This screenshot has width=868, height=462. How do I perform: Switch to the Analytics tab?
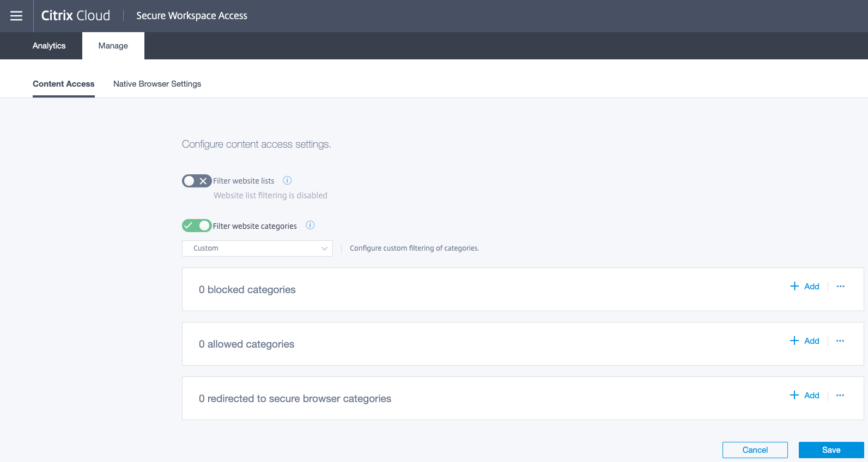pyautogui.click(x=49, y=46)
